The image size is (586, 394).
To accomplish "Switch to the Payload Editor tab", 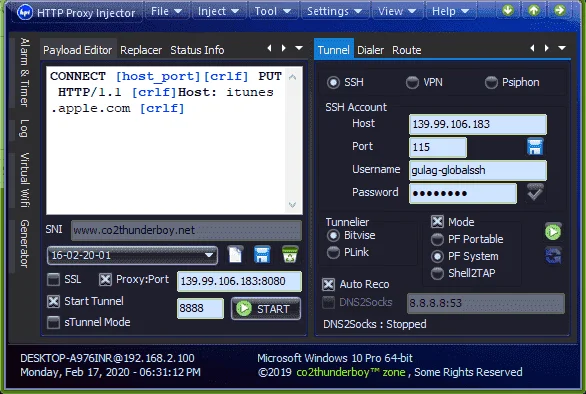I will (78, 50).
